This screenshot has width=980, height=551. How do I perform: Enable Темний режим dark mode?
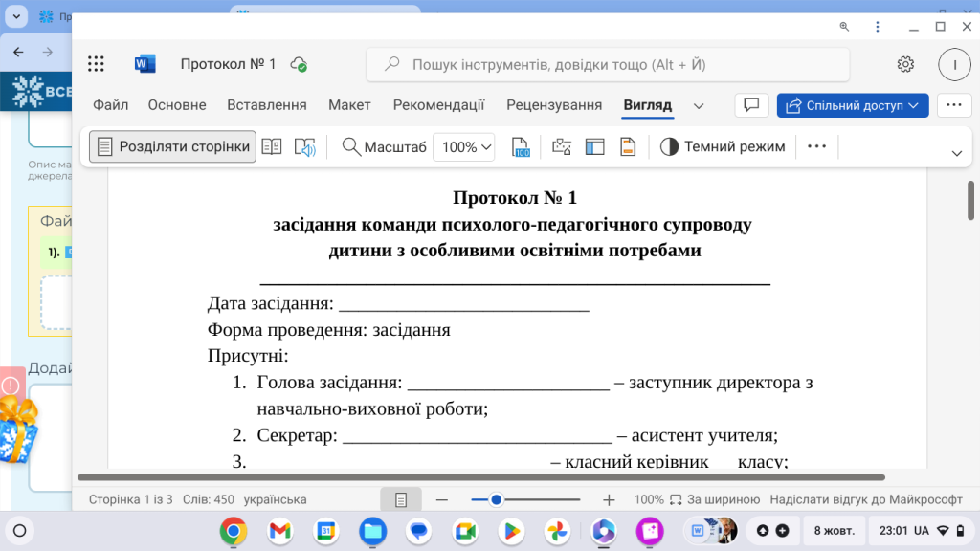pos(723,146)
